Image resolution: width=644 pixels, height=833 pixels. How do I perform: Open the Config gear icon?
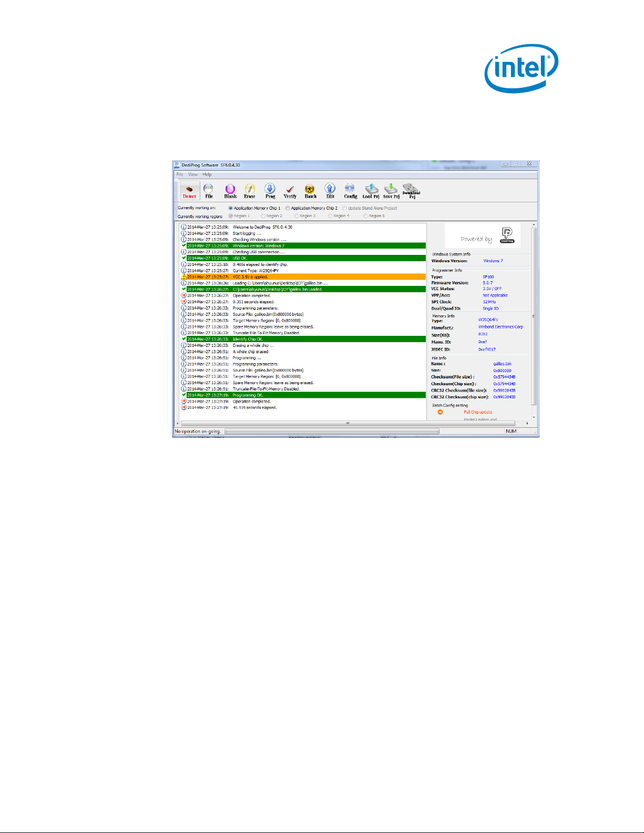coord(350,191)
